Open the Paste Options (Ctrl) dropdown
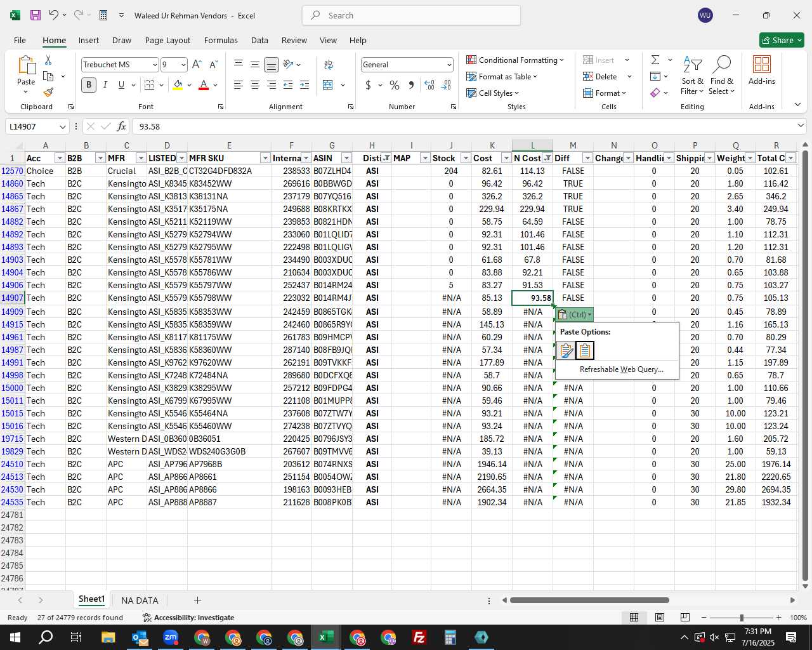812x650 pixels. [575, 314]
